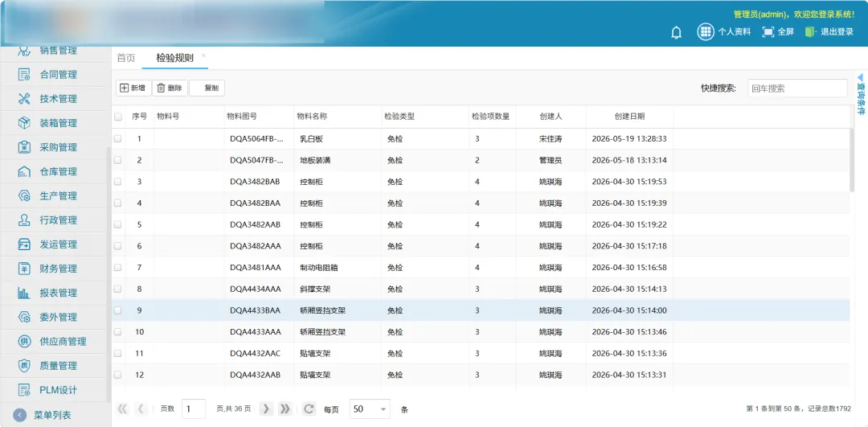Jump to the last page arrow
The height and width of the screenshot is (427, 868).
[x=285, y=409]
